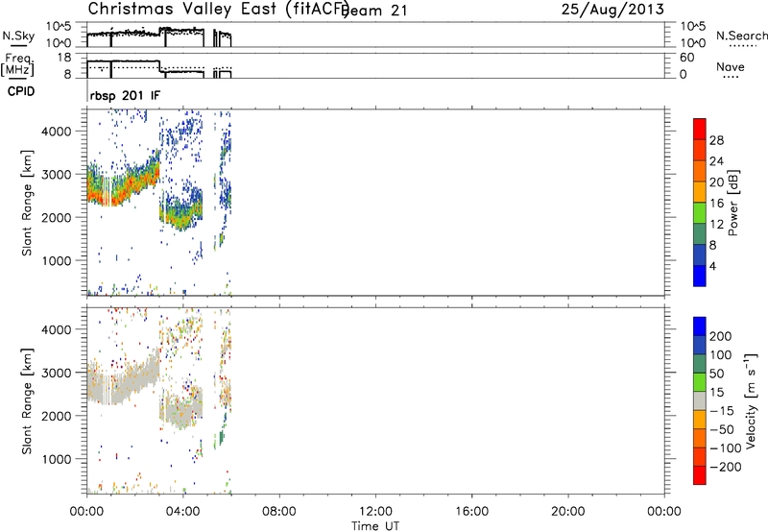
Task: Click the '16' power colorbar tick
Action: point(716,204)
